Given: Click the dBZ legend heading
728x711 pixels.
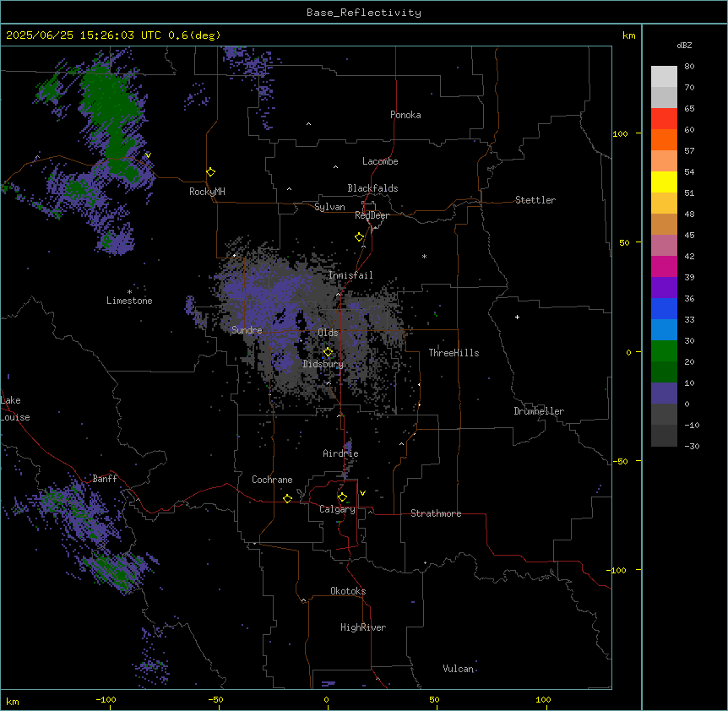Looking at the screenshot, I should tap(684, 46).
